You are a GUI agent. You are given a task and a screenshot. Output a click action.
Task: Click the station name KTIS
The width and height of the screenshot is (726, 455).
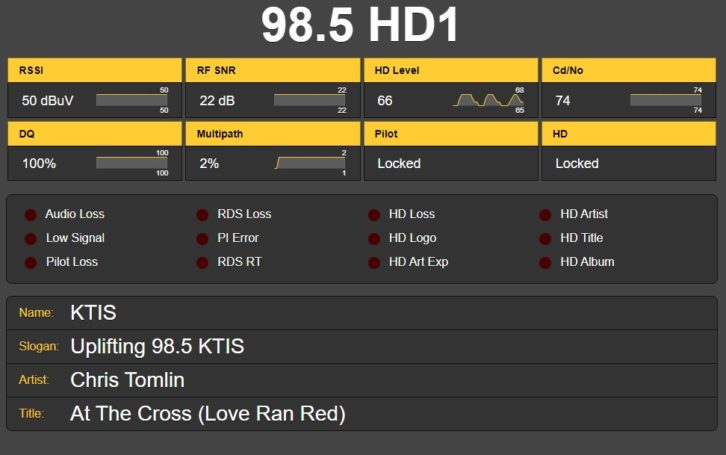(x=93, y=313)
